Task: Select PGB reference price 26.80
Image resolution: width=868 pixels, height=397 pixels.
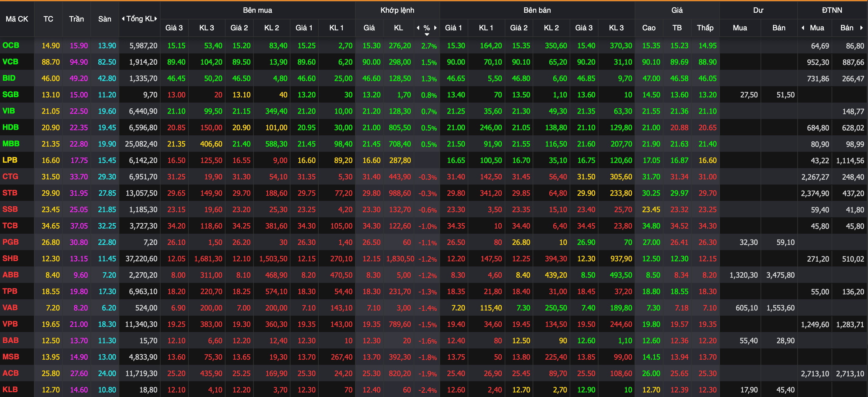Action: click(51, 242)
